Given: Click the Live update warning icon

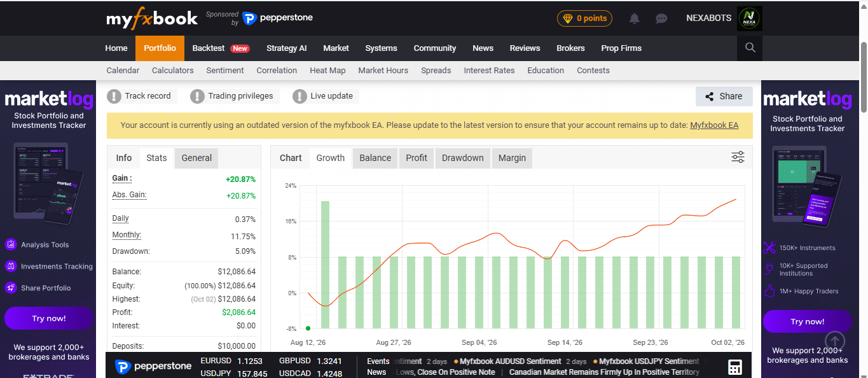Looking at the screenshot, I should click(x=300, y=96).
